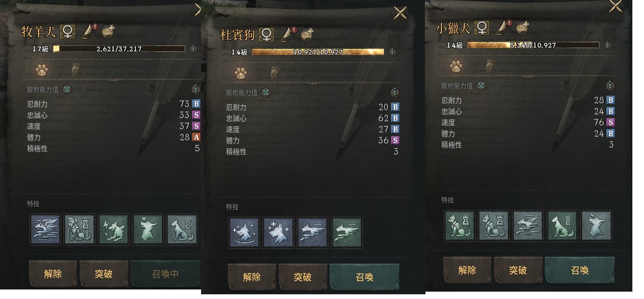Select first sparkle skill icon of 杜賓狗
644x299 pixels.
click(244, 232)
